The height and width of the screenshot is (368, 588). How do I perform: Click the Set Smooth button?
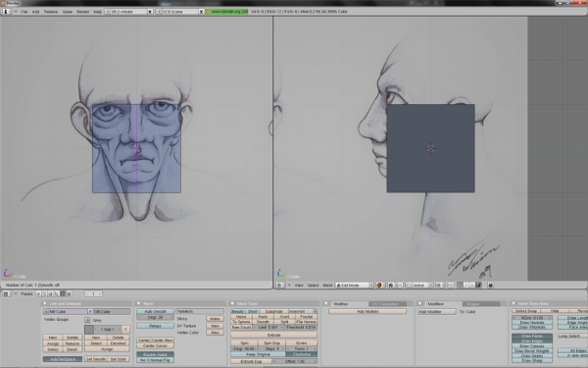click(96, 359)
